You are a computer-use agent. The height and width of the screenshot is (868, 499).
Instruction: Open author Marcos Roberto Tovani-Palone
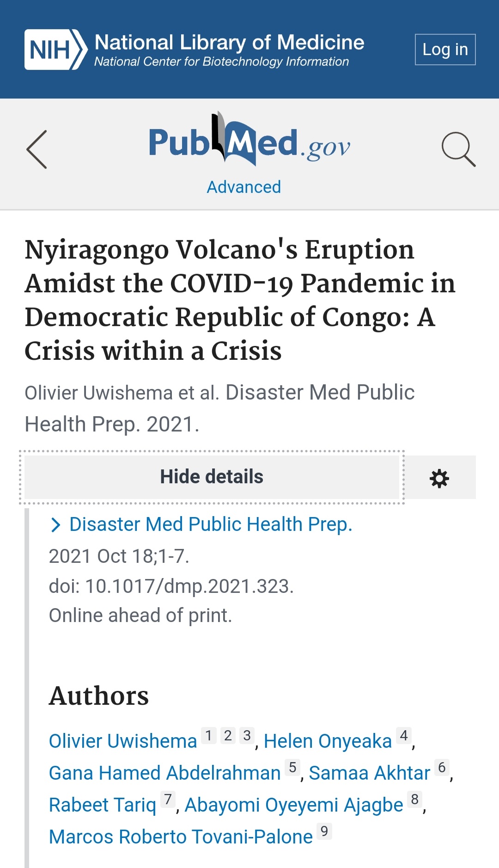click(x=181, y=837)
